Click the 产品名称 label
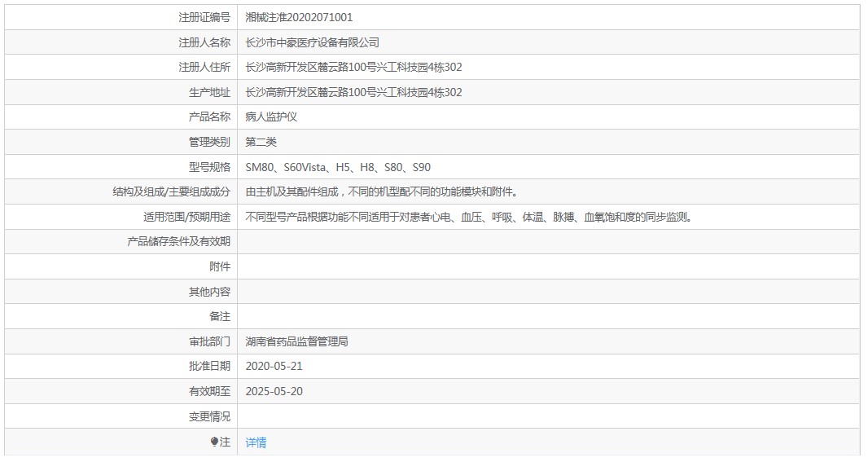The width and height of the screenshot is (868, 462). click(209, 117)
